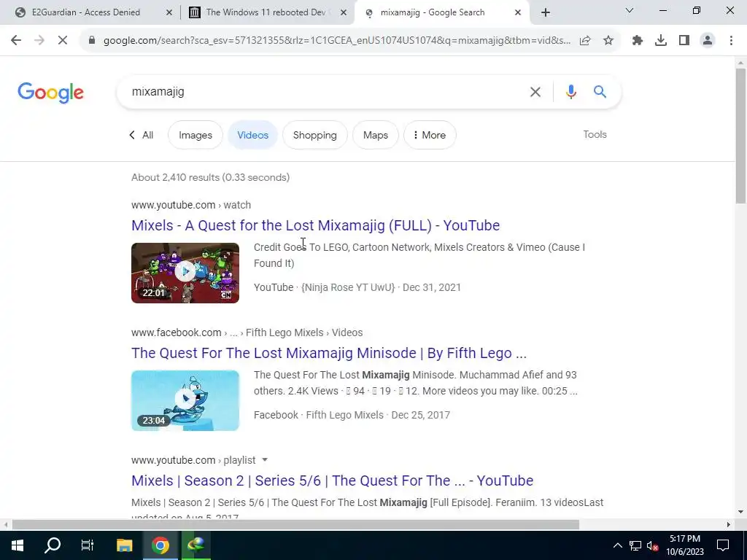Click the vertical scrollbar thumb

740,136
